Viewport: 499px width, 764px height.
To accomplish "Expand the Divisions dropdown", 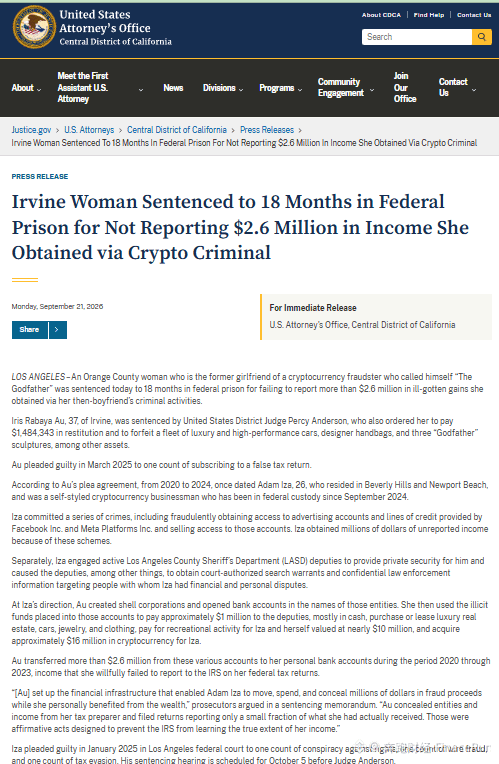I will point(223,88).
